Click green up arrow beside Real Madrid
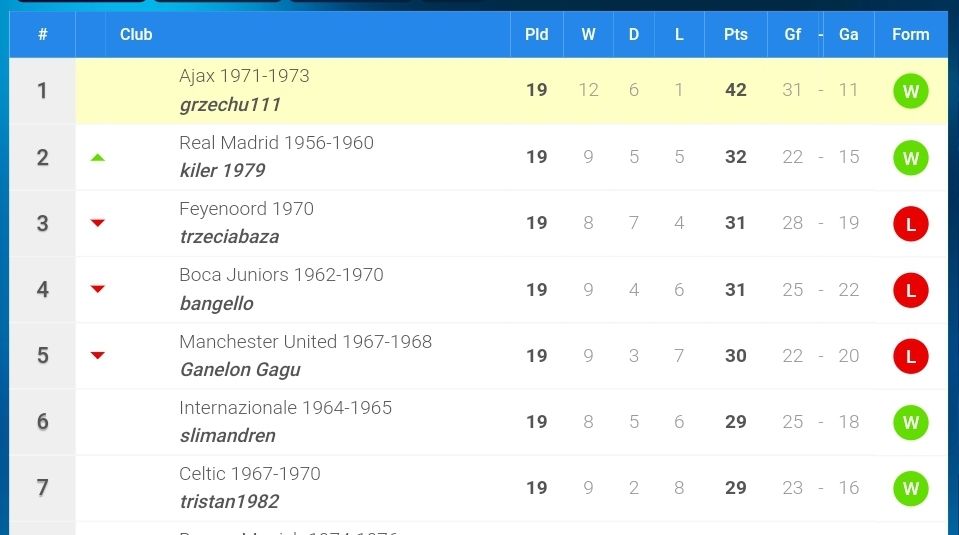The height and width of the screenshot is (535, 959). coord(98,158)
